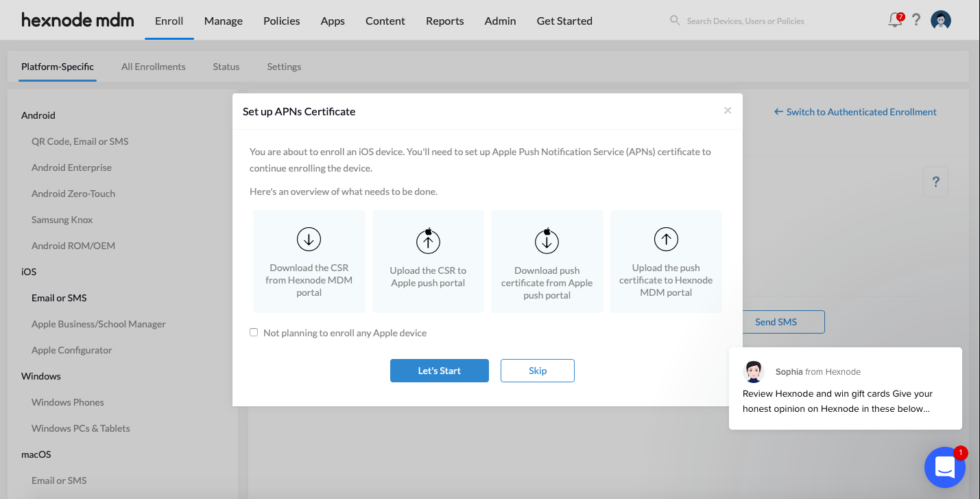Click Sophia's avatar in the chat popup

point(754,371)
